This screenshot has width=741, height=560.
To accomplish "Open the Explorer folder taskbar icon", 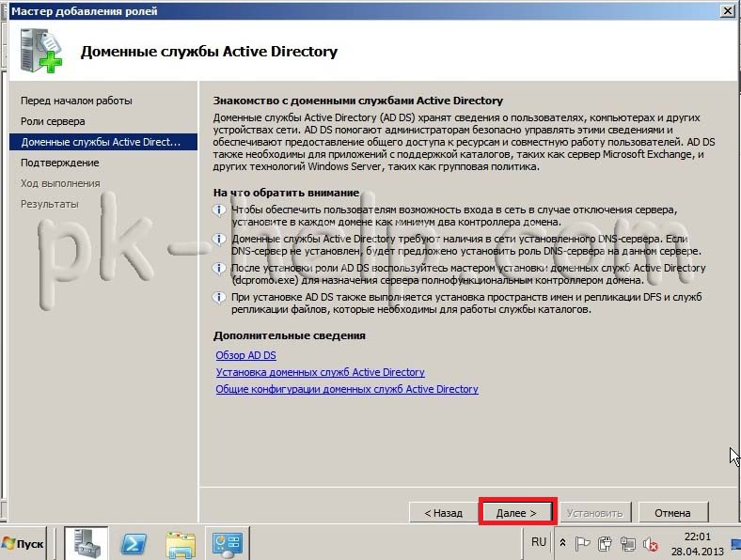I will [x=181, y=544].
